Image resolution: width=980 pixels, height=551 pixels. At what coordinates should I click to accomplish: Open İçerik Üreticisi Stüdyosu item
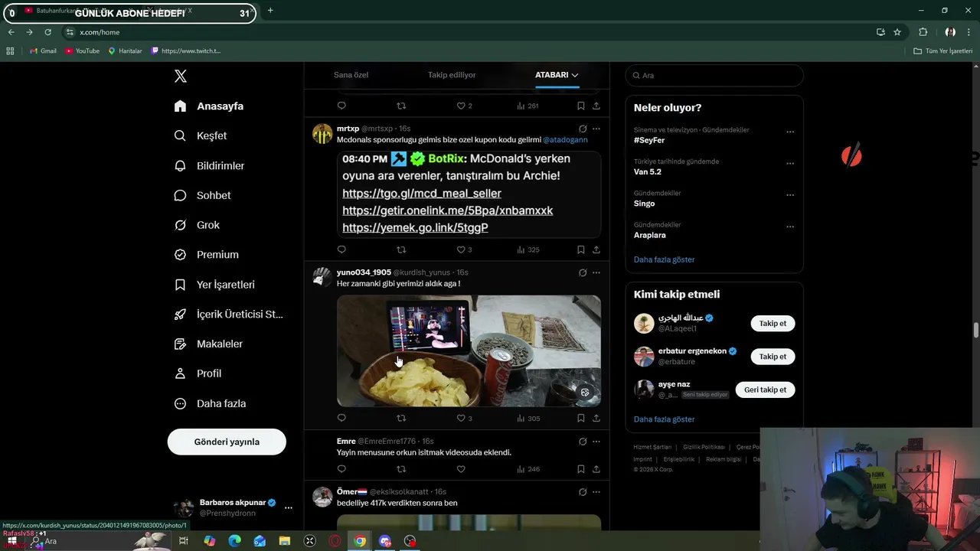pos(228,315)
